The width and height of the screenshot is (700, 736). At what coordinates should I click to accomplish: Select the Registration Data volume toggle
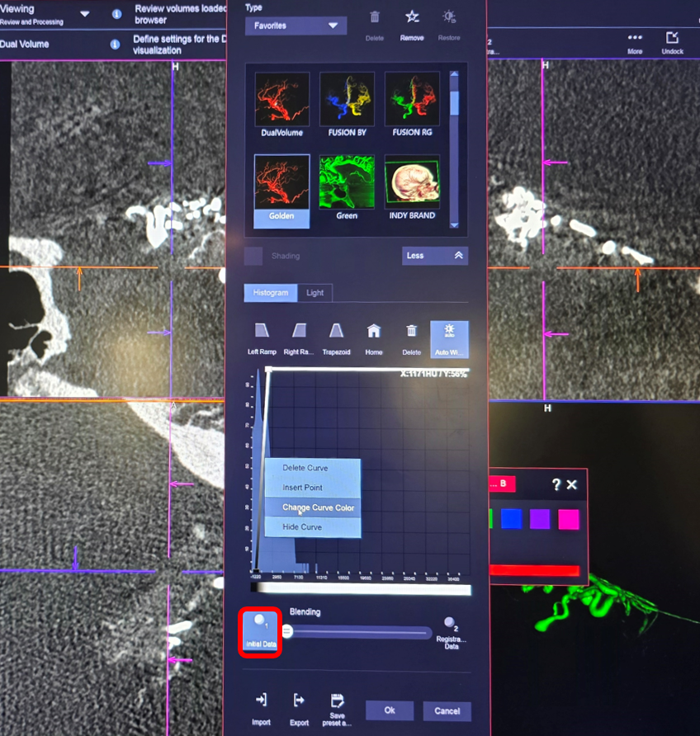(450, 625)
